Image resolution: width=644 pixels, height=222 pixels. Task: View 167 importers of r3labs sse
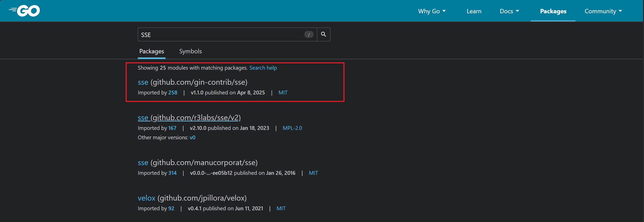point(172,128)
